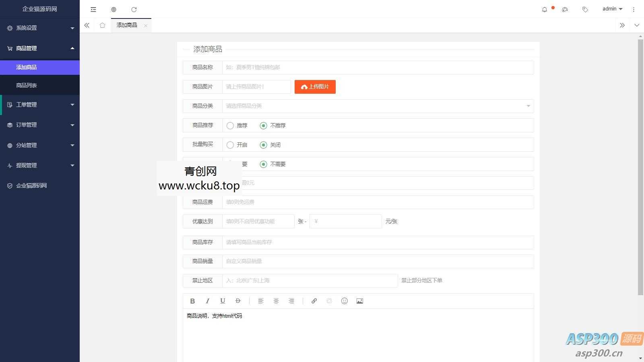Apply italic formatting in the description editor
Screen dimensions: 644x362
207,301
